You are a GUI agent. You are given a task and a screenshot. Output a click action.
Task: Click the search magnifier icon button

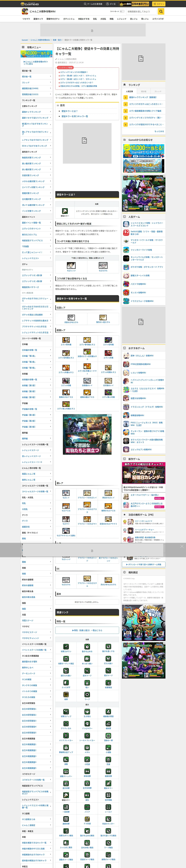pos(161,11)
